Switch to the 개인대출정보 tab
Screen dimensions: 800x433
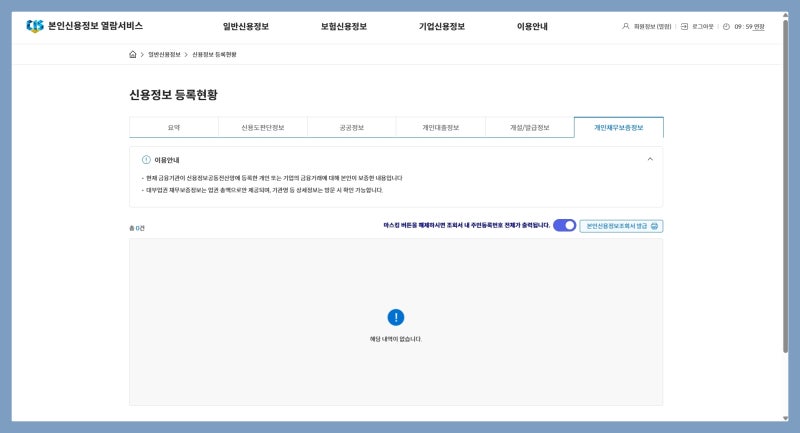click(440, 128)
